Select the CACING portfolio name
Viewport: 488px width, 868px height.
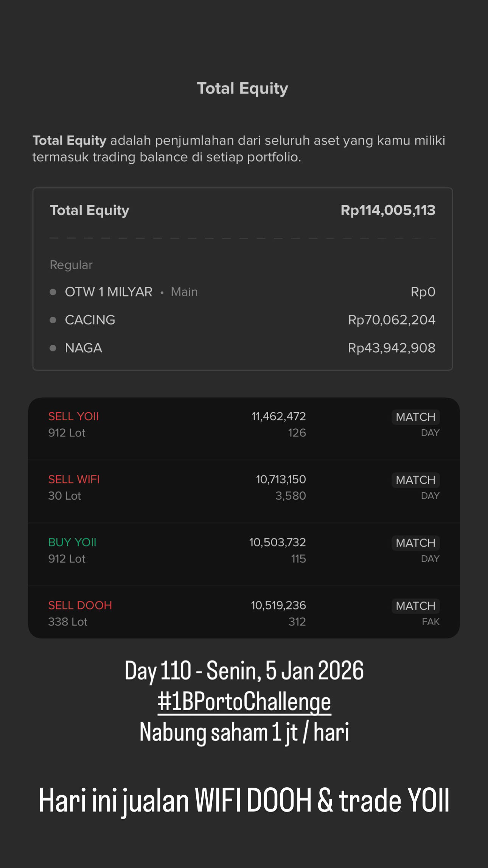(90, 320)
